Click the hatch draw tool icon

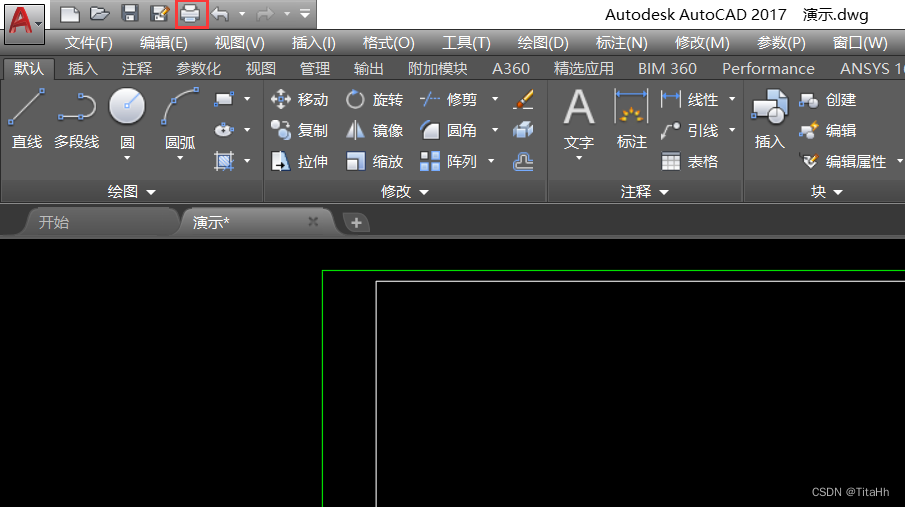click(x=224, y=161)
